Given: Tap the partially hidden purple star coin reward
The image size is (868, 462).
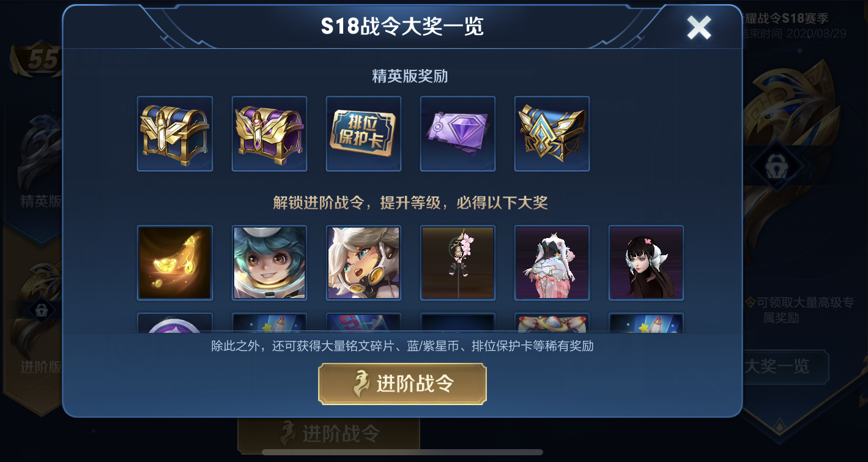Looking at the screenshot, I should pyautogui.click(x=175, y=324).
